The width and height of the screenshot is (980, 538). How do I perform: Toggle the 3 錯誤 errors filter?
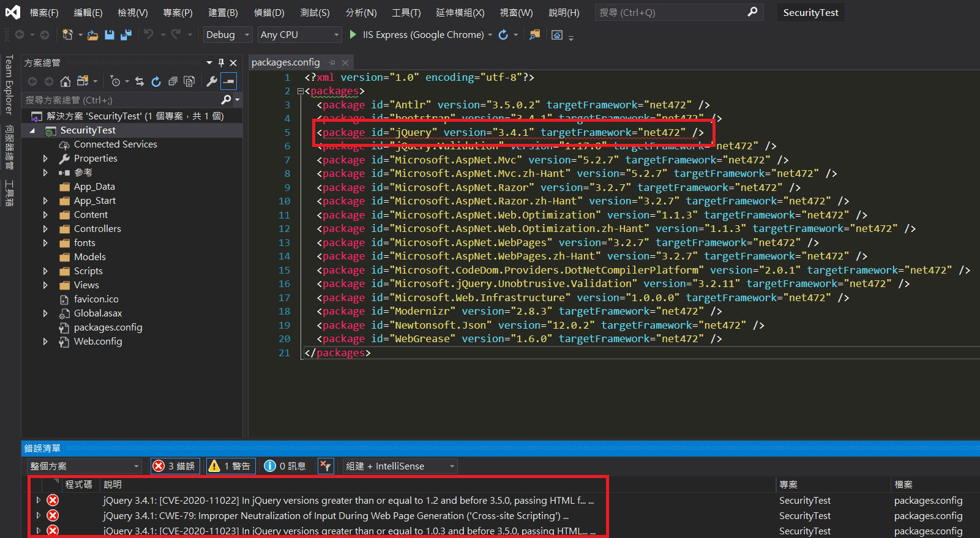175,466
